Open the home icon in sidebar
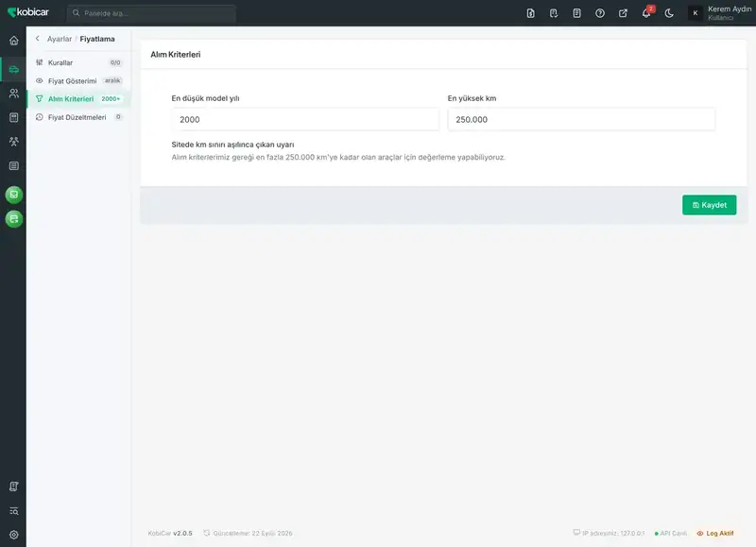Viewport: 756px width, 547px height. pyautogui.click(x=13, y=41)
